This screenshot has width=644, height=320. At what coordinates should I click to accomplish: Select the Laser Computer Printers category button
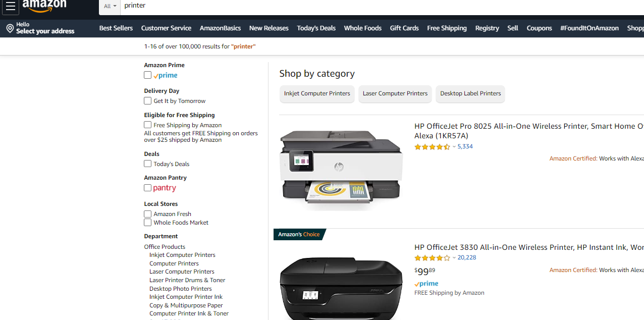[x=395, y=93]
